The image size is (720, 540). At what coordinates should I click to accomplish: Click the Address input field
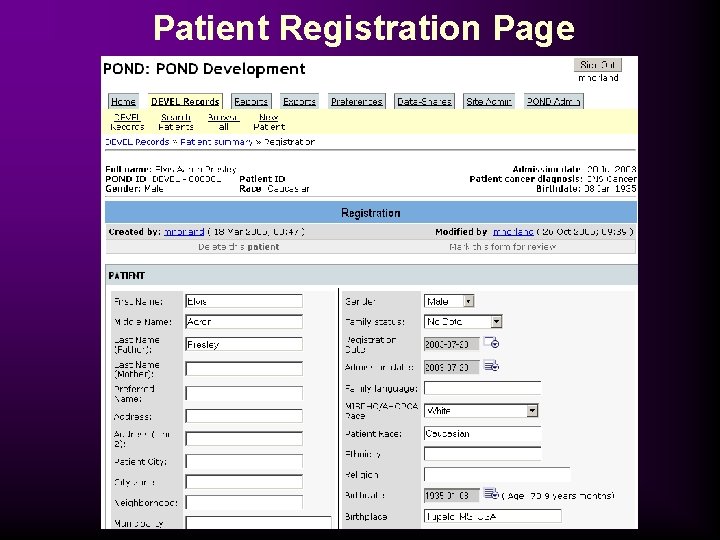coord(244,416)
